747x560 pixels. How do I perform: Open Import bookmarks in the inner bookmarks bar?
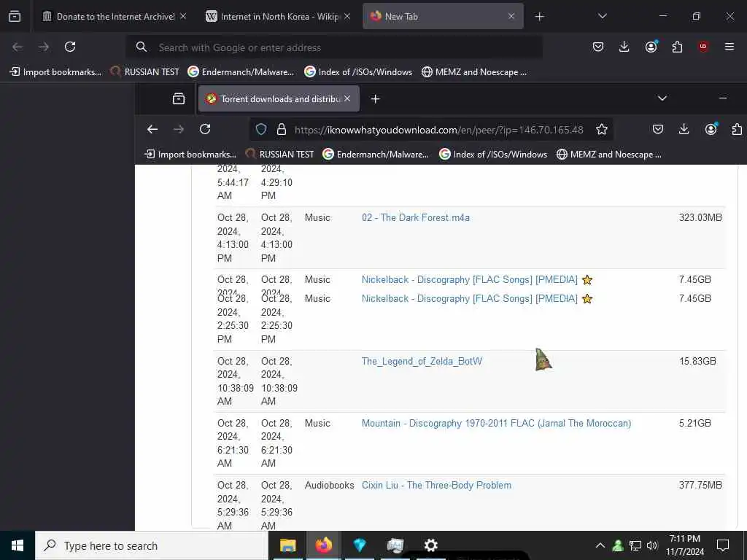(x=190, y=155)
